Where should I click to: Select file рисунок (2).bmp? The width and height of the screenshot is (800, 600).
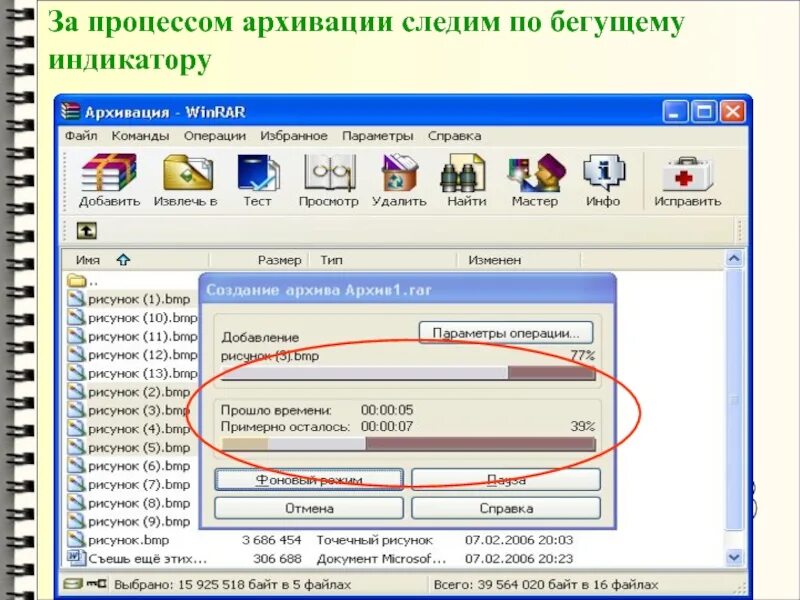(139, 392)
